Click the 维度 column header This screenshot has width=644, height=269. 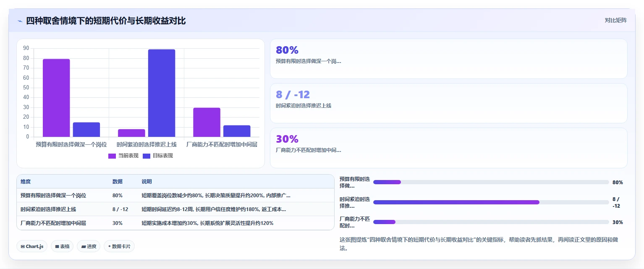click(x=26, y=182)
